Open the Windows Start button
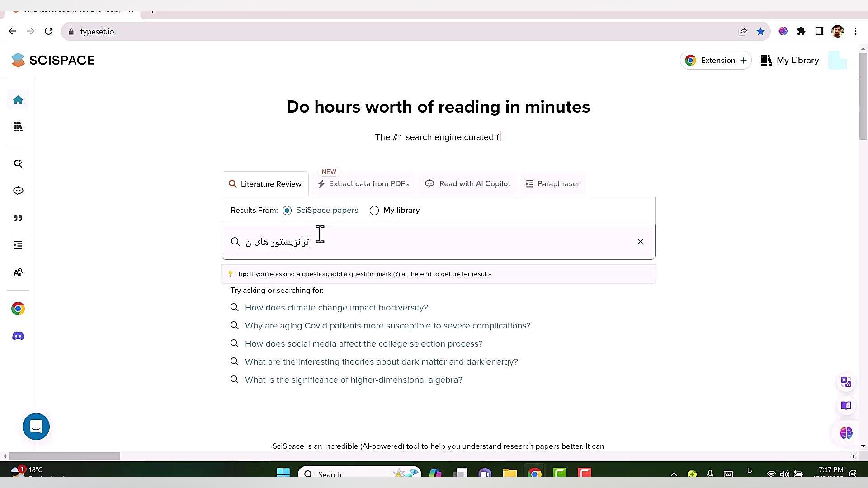Viewport: 868px width, 488px height. click(283, 474)
